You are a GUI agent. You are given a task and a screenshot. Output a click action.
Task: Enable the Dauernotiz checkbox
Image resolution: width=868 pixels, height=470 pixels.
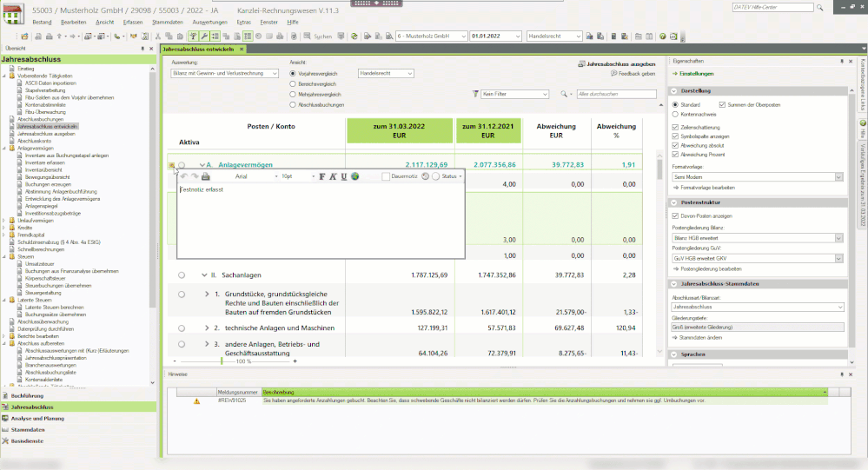tap(386, 176)
